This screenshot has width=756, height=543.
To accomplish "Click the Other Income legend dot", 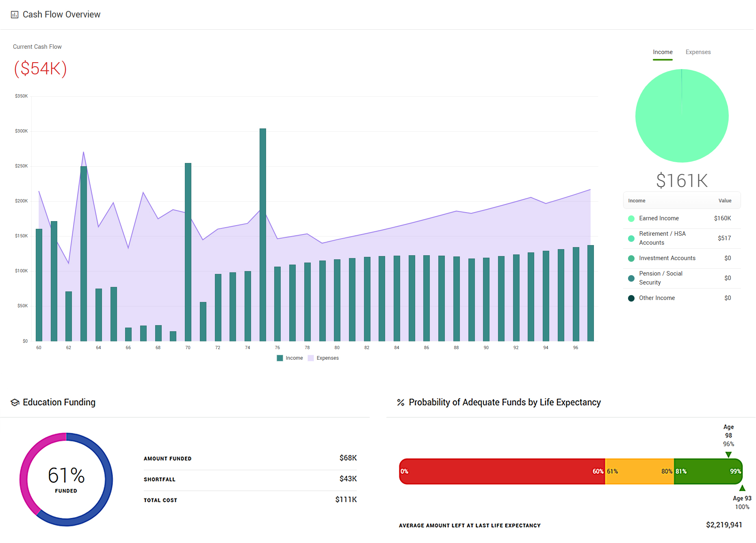I will click(631, 298).
